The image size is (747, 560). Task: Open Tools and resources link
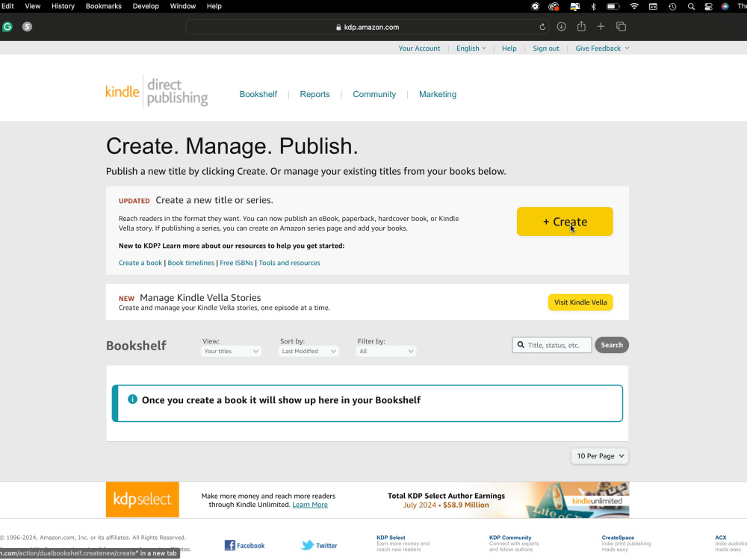tap(289, 263)
